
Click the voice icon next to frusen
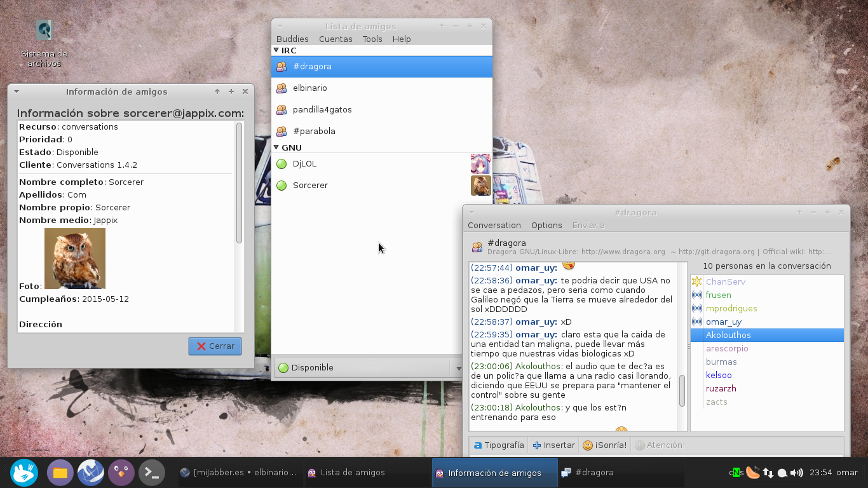point(697,295)
